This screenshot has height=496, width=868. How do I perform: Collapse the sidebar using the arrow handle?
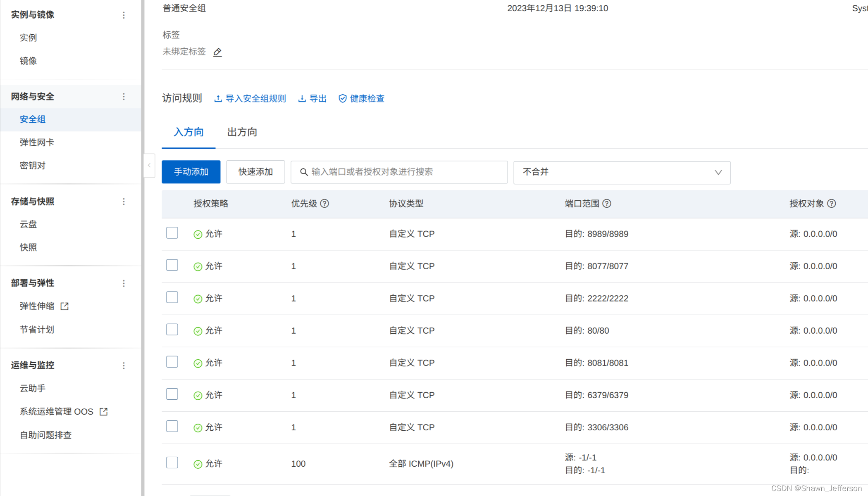pyautogui.click(x=149, y=165)
